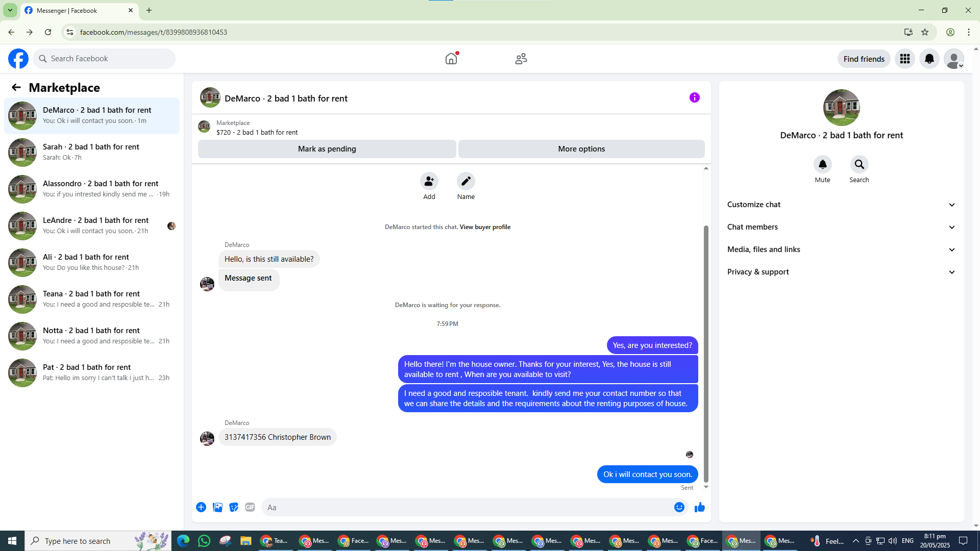Click the conversation information icon
This screenshot has width=980, height=551.
click(694, 97)
